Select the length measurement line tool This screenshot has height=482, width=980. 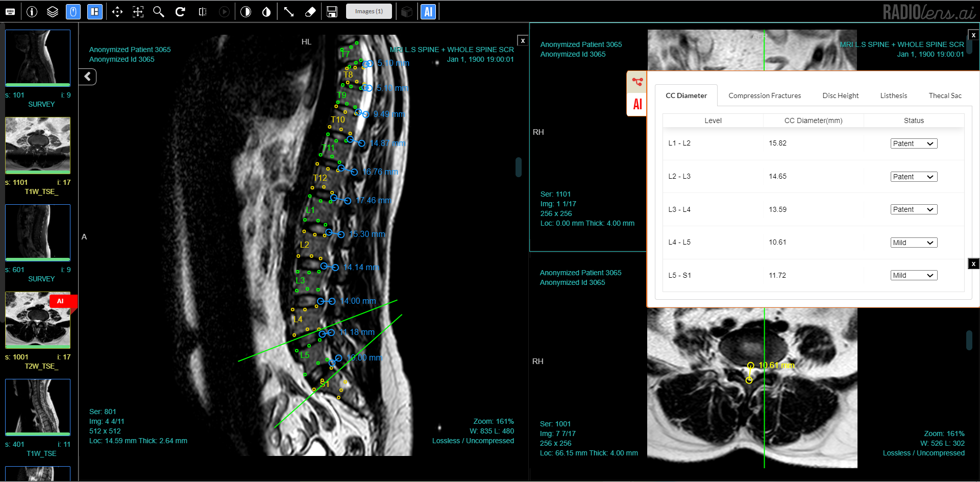289,12
